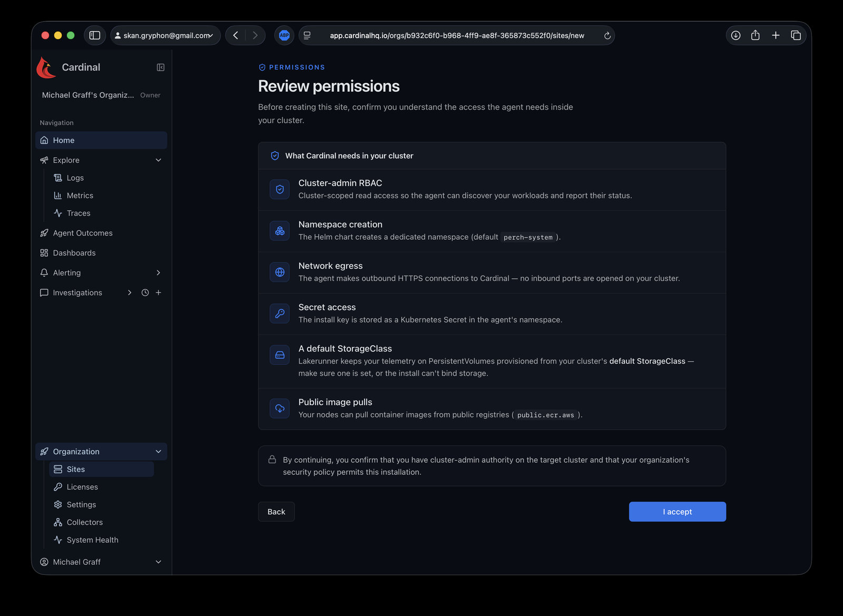This screenshot has width=843, height=616.
Task: Go to Home in navigation
Action: 101,140
